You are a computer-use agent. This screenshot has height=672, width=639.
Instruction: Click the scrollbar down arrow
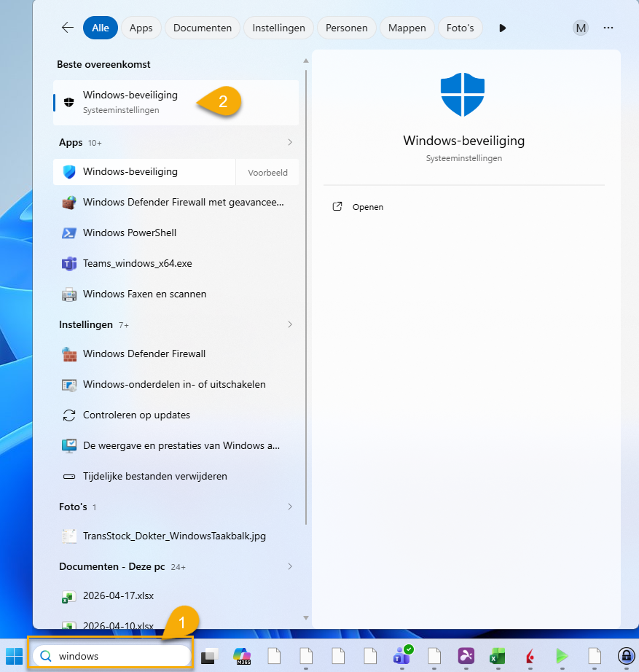point(306,617)
